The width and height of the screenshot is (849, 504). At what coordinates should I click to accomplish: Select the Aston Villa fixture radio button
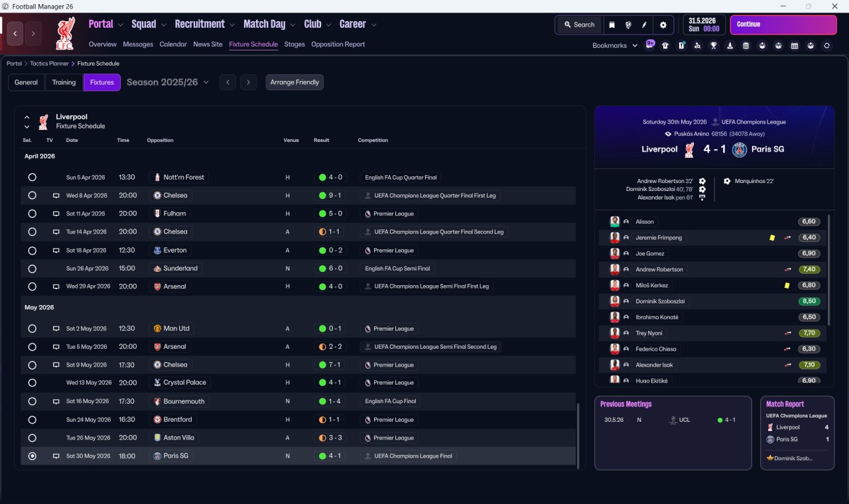pos(32,438)
